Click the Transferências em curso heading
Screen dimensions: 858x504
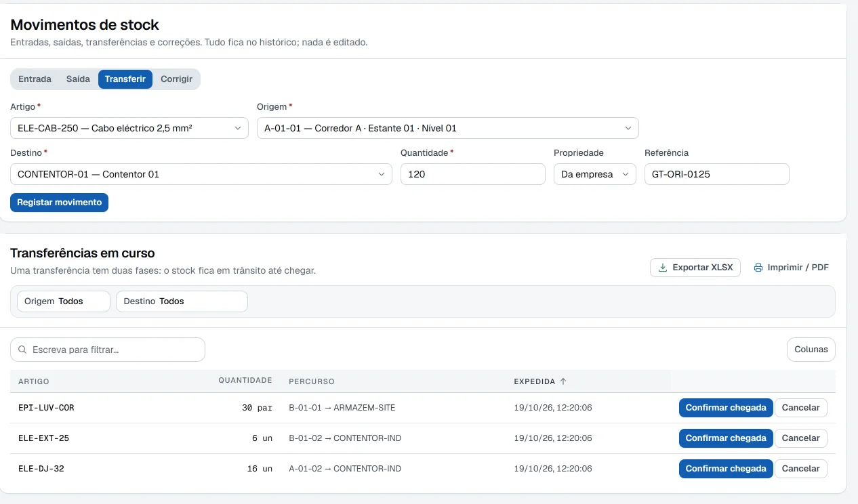tap(83, 253)
